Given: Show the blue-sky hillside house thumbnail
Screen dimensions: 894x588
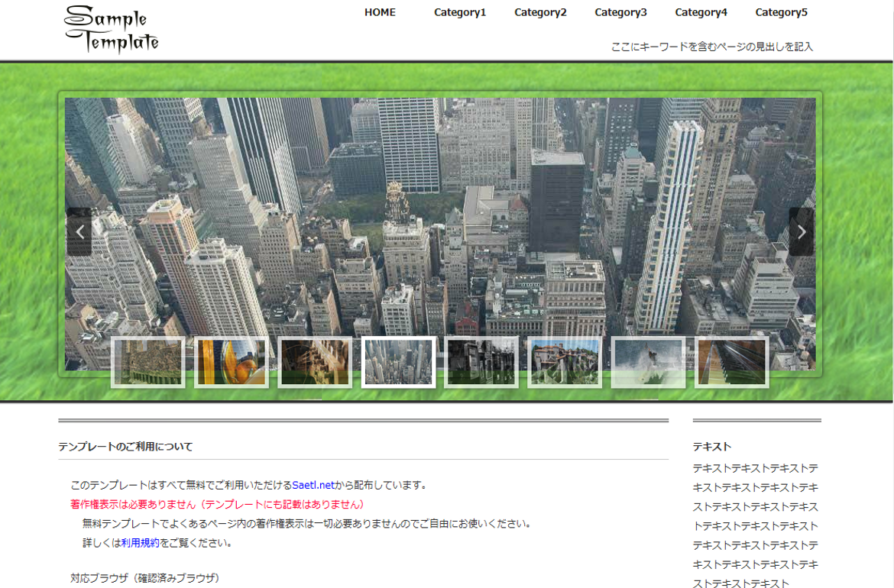Looking at the screenshot, I should coord(565,362).
